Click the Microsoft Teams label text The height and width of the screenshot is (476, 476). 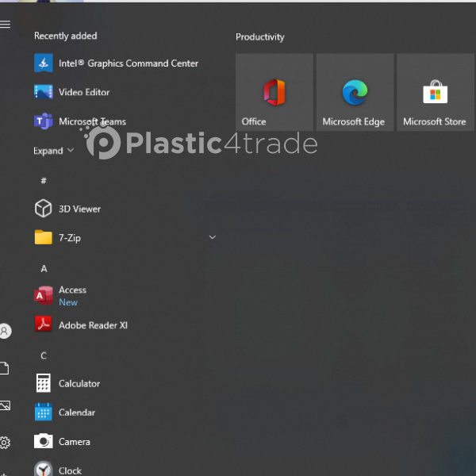point(92,121)
